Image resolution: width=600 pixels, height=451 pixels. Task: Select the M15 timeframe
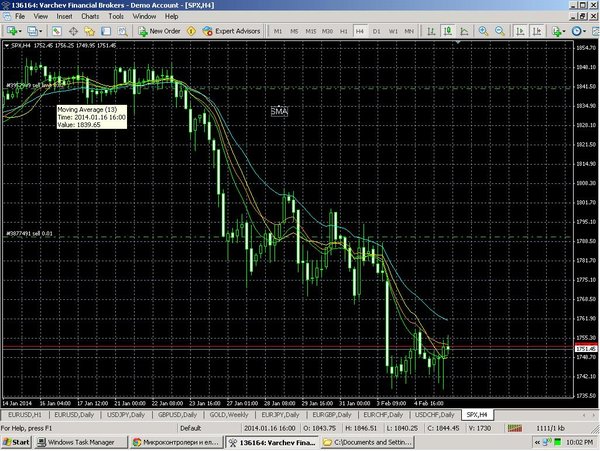[310, 31]
